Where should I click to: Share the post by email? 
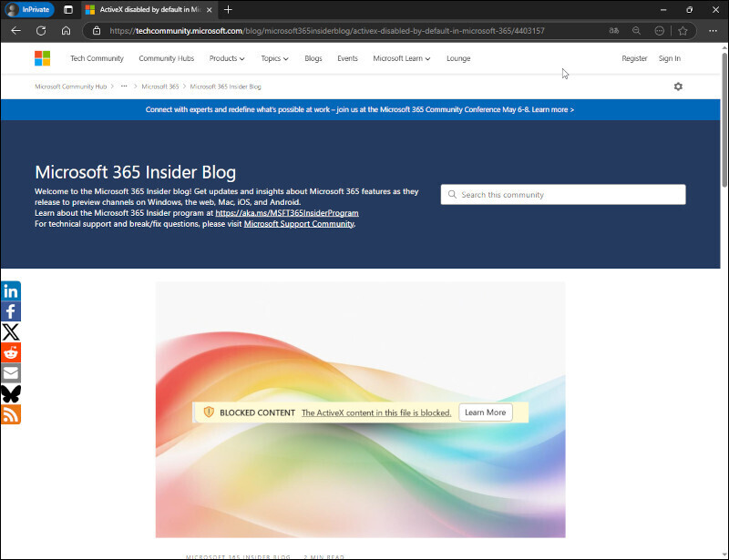11,373
